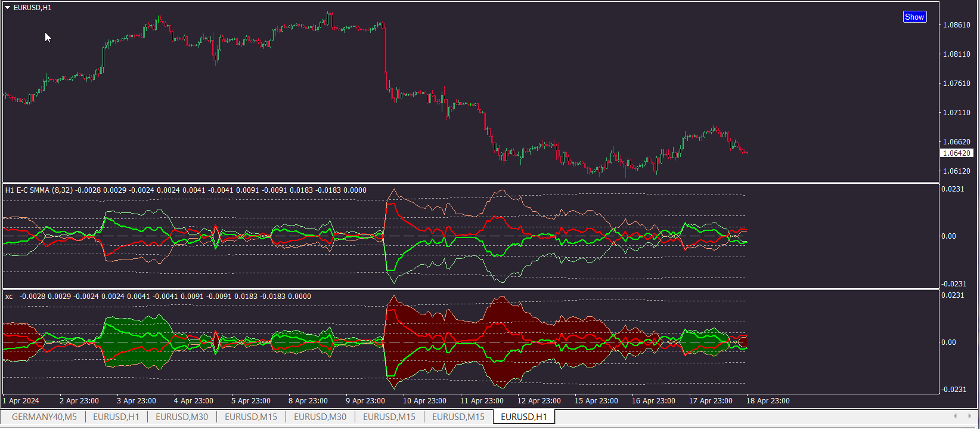
Task: Click the right tab scroll arrow
Action: tap(970, 416)
